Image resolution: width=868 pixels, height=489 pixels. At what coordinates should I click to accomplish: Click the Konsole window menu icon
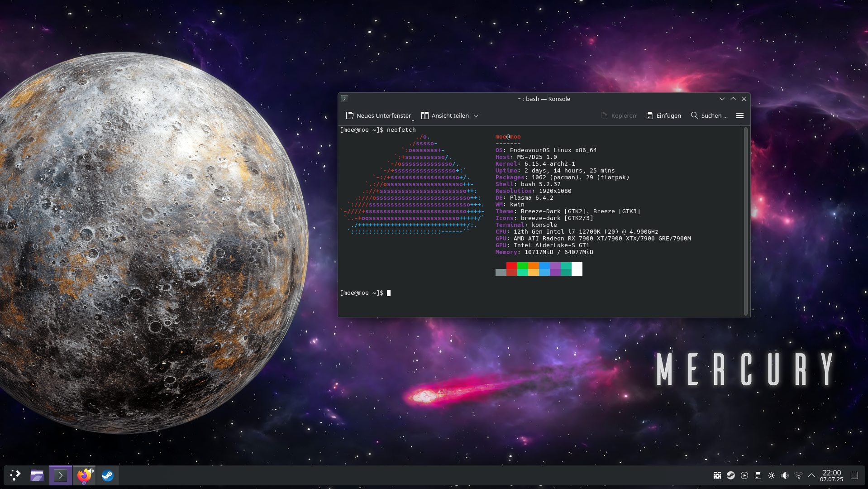click(x=344, y=99)
